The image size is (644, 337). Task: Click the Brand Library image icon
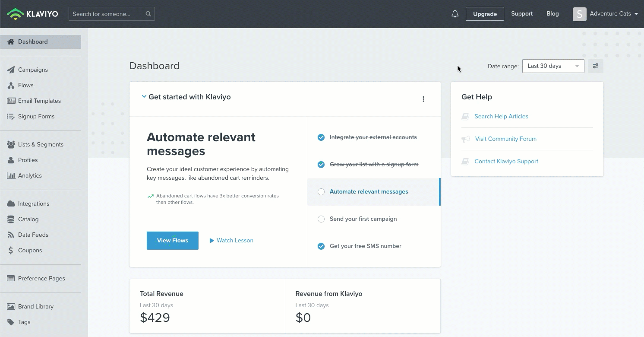tap(11, 307)
